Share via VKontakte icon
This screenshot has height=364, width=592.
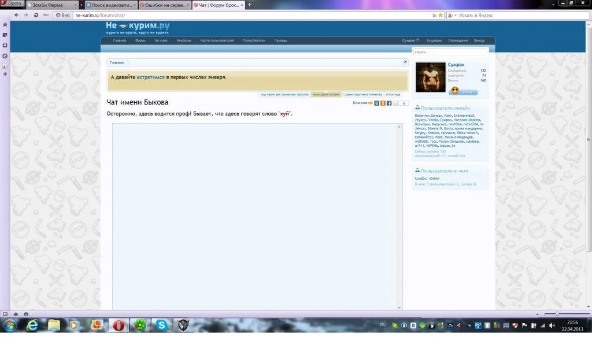[376, 103]
